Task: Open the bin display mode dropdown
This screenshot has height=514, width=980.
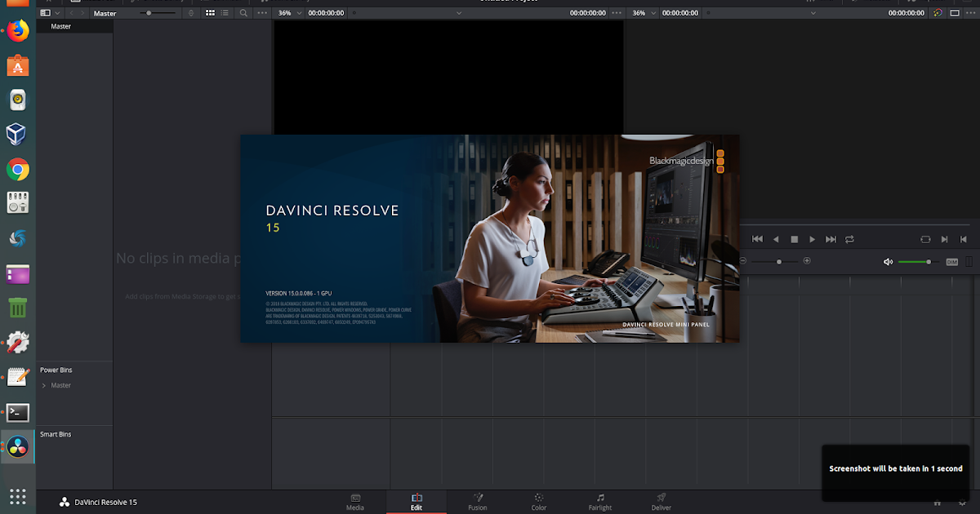Action: 59,13
